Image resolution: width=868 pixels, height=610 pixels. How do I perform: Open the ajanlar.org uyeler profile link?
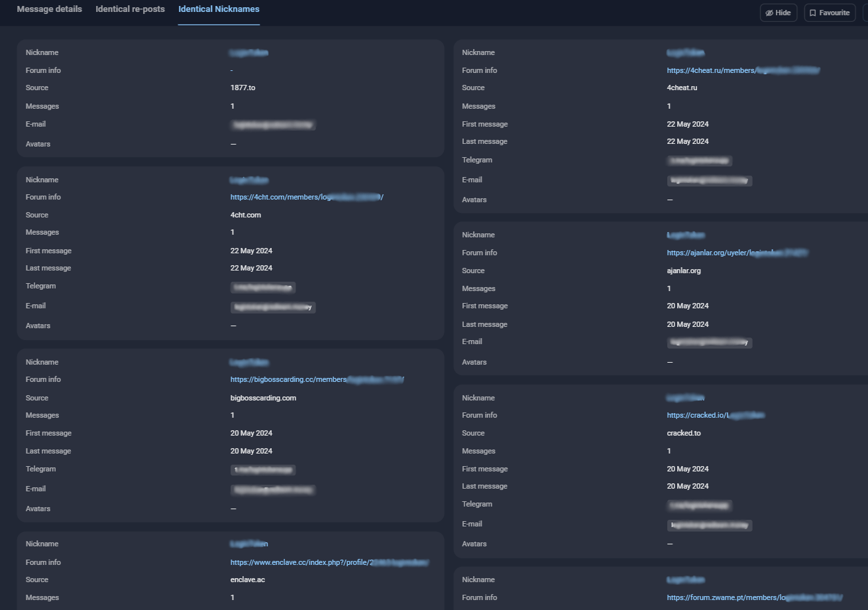point(738,253)
